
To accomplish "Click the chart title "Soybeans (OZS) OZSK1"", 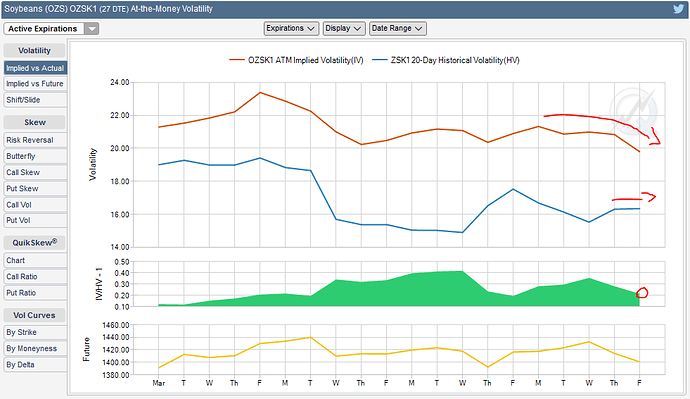I will pos(50,9).
